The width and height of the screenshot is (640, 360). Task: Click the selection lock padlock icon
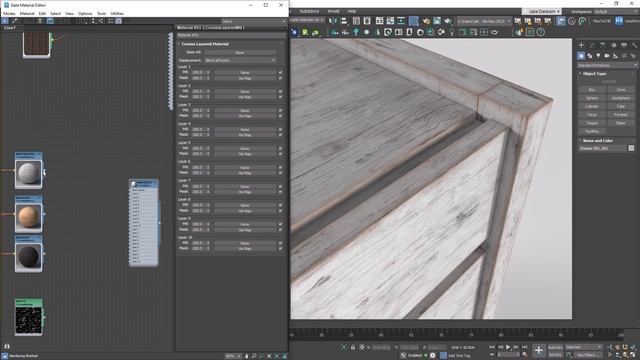353,347
